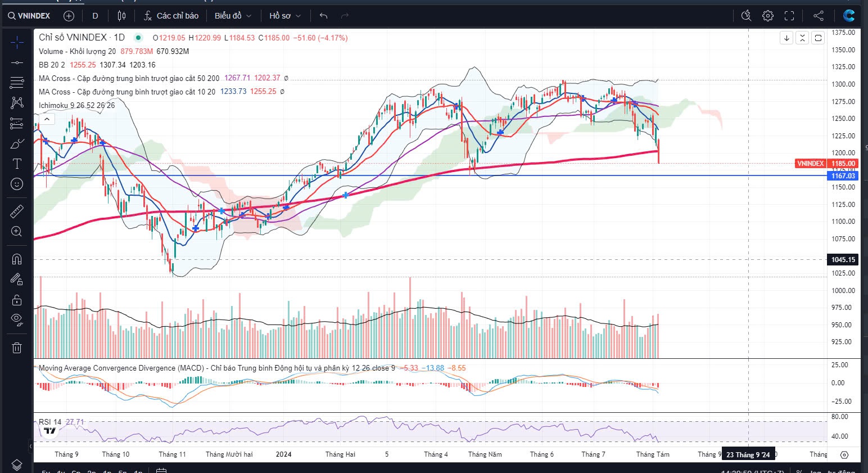Open chart settings gear icon
This screenshot has height=473, width=868.
point(768,16)
